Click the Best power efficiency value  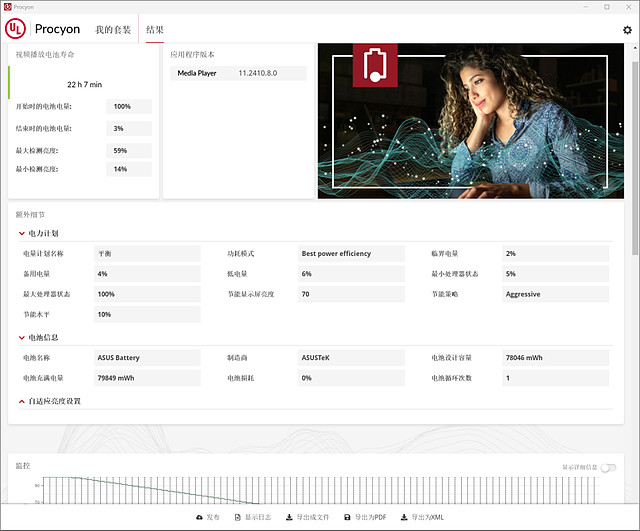click(x=351, y=253)
